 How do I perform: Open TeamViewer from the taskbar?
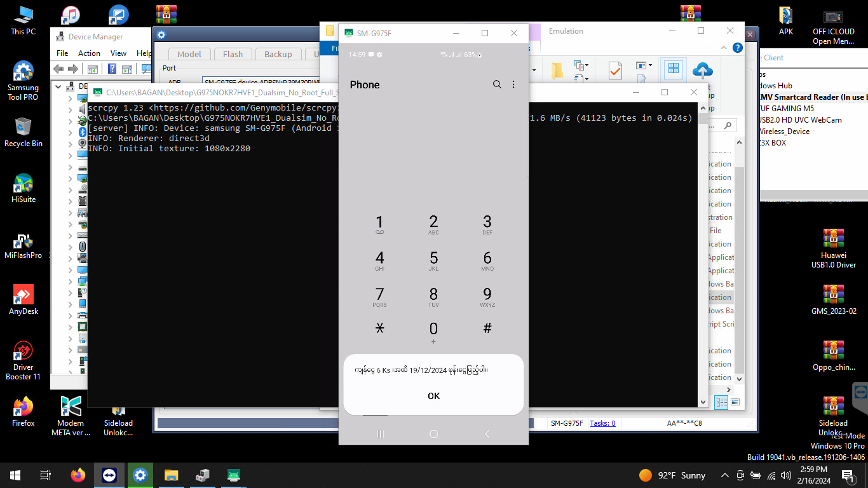(109, 475)
